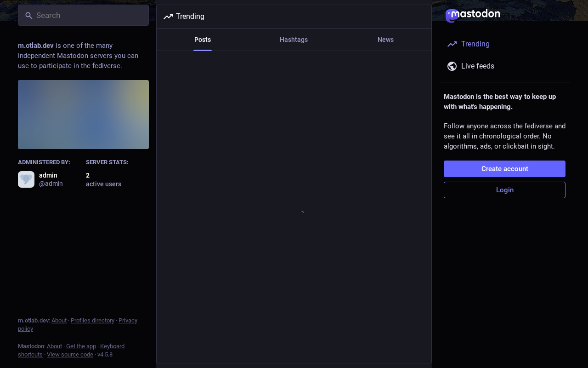Click the Trending column header title
The image size is (588, 368).
pos(190,17)
